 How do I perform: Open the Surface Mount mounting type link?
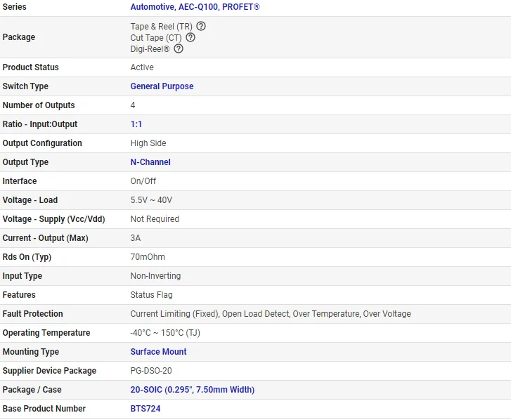click(x=158, y=352)
